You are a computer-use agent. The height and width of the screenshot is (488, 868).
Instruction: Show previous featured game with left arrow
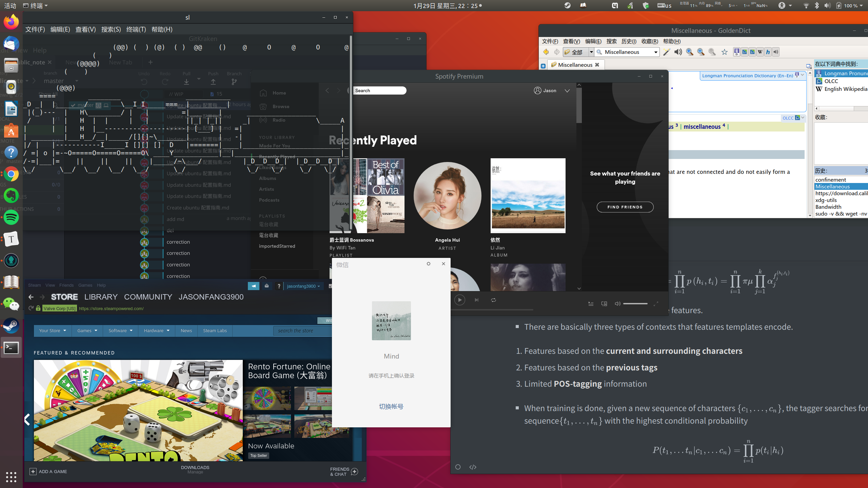(x=28, y=420)
